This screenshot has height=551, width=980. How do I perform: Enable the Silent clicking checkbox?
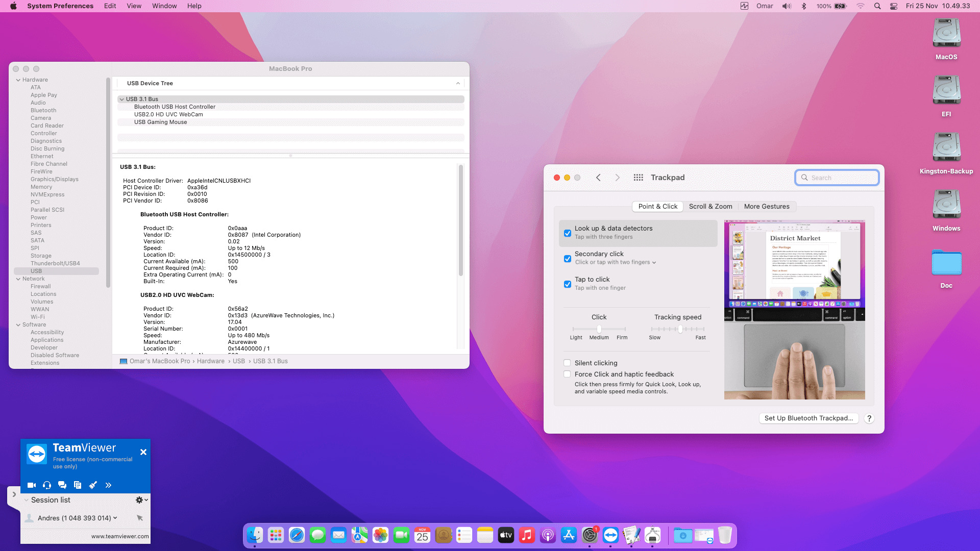pyautogui.click(x=567, y=363)
